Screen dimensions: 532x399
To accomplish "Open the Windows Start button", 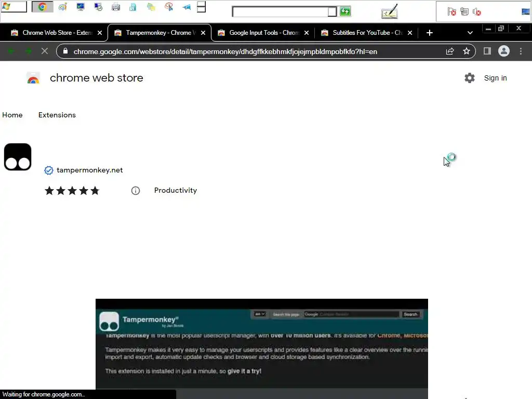I will click(x=14, y=7).
